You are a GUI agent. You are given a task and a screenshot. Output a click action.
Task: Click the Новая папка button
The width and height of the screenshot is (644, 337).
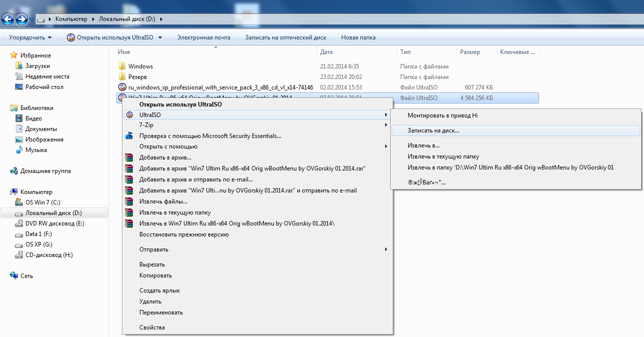[358, 37]
